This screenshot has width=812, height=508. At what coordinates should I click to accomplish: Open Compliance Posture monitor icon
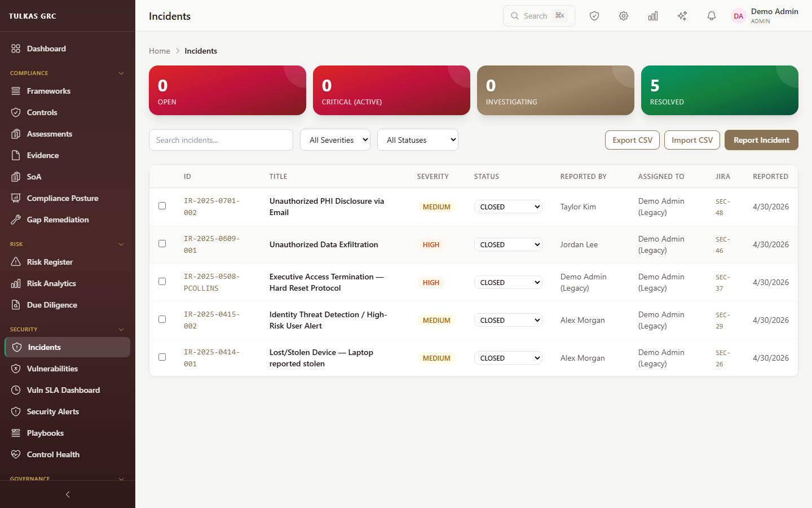click(x=16, y=198)
